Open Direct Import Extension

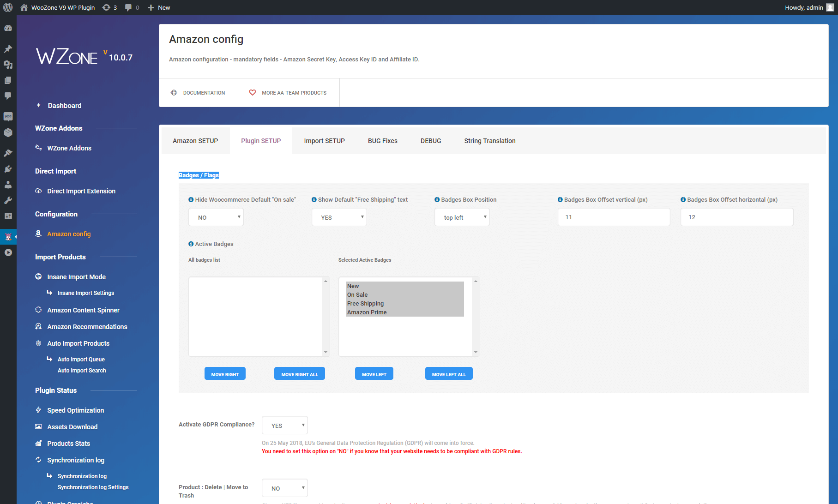81,191
